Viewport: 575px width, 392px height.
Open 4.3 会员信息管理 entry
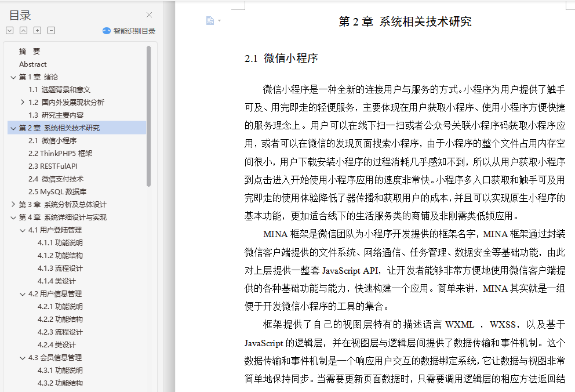pyautogui.click(x=55, y=358)
